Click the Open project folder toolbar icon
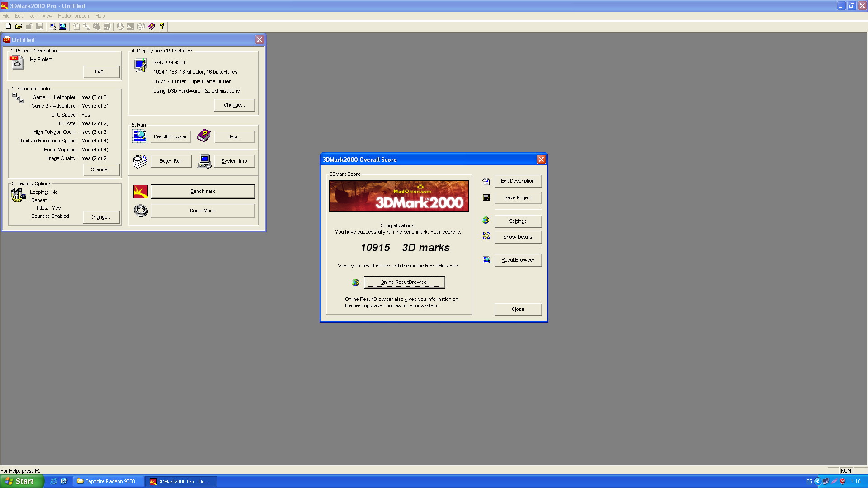The height and width of the screenshot is (488, 868). (19, 27)
